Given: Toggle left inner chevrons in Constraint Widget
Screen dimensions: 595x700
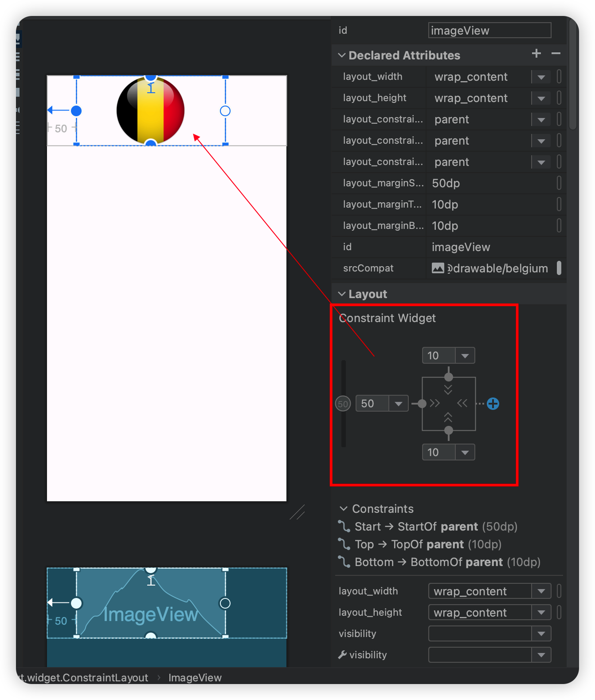Looking at the screenshot, I should (435, 403).
